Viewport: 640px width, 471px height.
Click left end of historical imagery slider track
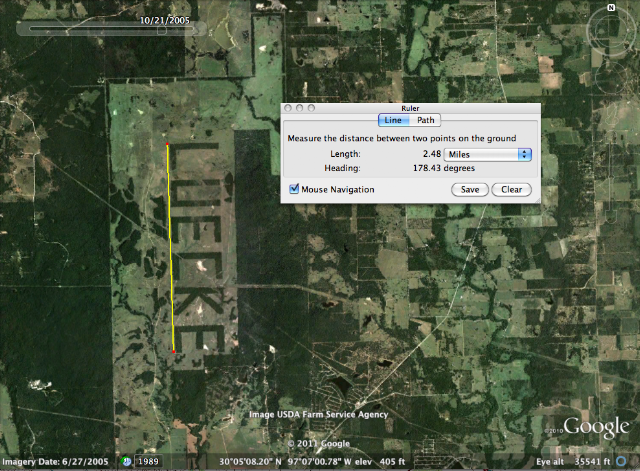point(31,29)
